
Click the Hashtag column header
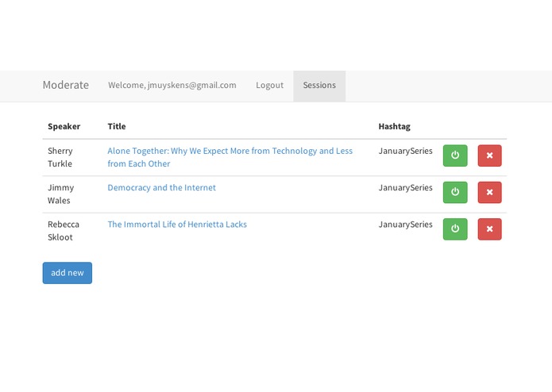point(394,126)
